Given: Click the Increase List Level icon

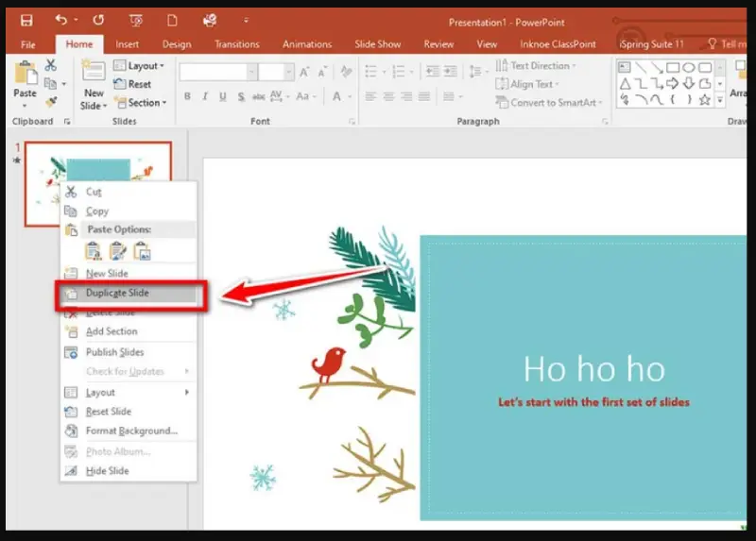Looking at the screenshot, I should 451,72.
